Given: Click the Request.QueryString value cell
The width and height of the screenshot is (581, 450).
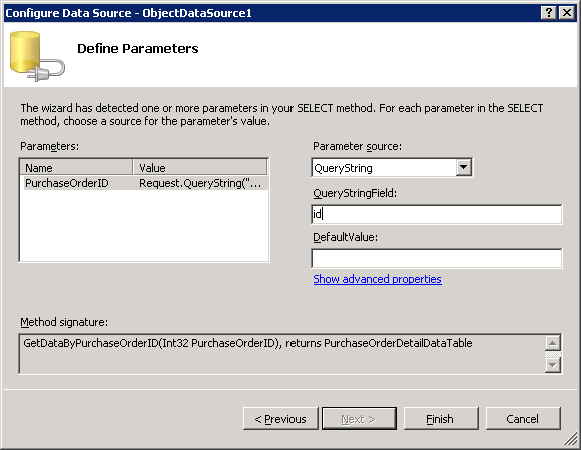Looking at the screenshot, I should [200, 183].
